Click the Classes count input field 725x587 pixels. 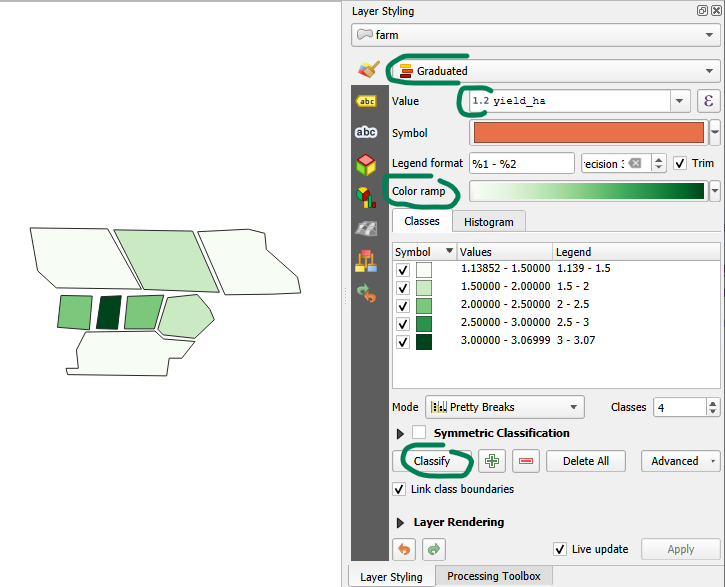click(679, 407)
